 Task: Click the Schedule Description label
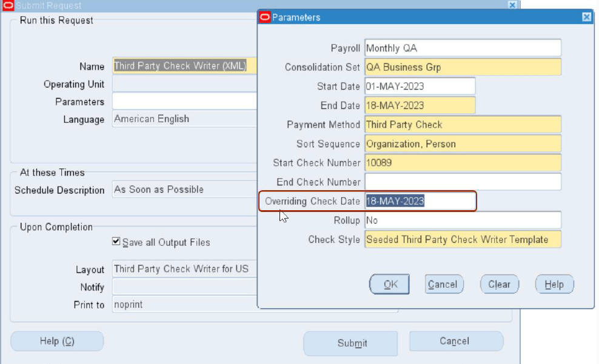pyautogui.click(x=59, y=190)
